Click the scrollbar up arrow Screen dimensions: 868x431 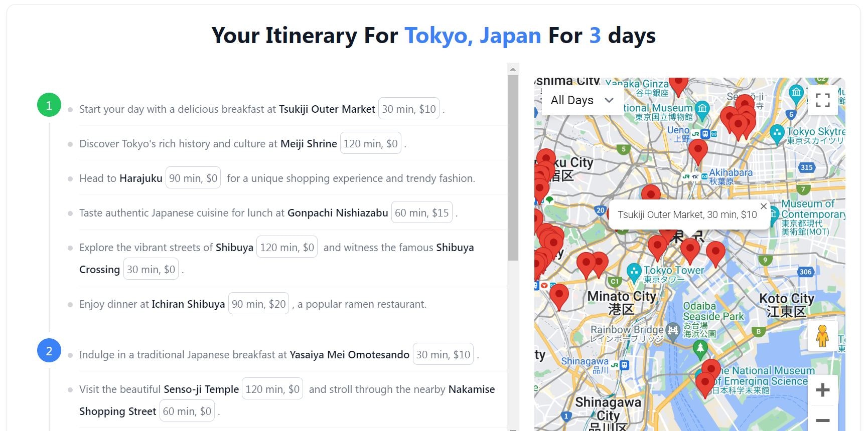pos(513,69)
